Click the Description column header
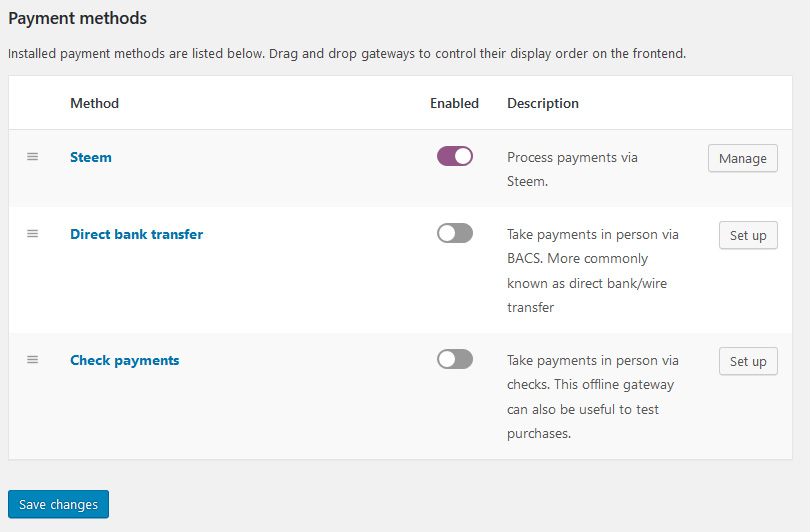810x532 pixels. pyautogui.click(x=543, y=103)
